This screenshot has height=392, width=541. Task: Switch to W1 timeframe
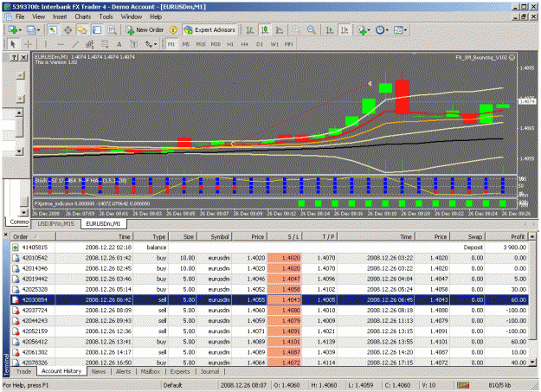[x=274, y=44]
